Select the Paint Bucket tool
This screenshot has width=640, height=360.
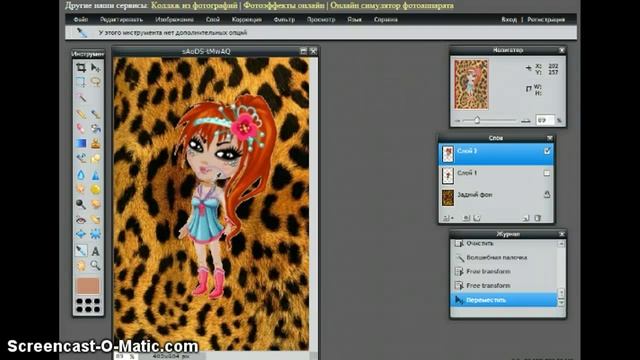pos(96,129)
